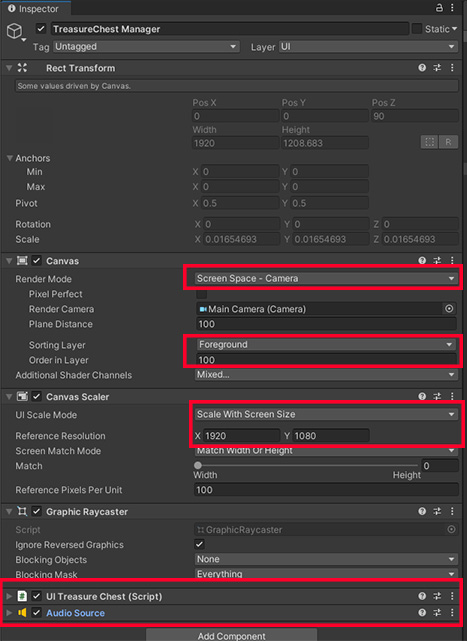Disable the Graphic Raycaster component checkbox
This screenshot has width=467, height=641.
click(37, 511)
